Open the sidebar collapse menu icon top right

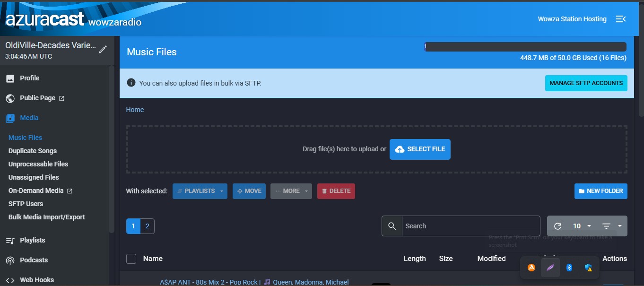[x=621, y=19]
